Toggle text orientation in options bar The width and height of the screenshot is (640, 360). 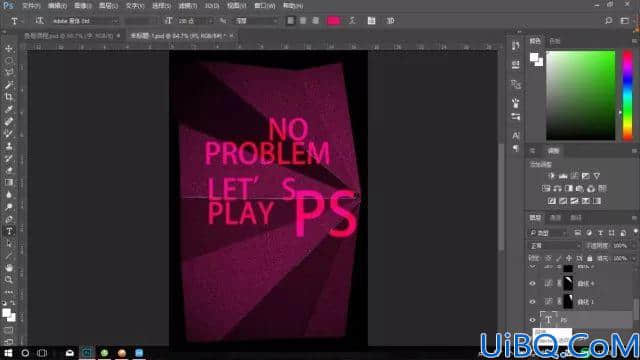tap(39, 21)
